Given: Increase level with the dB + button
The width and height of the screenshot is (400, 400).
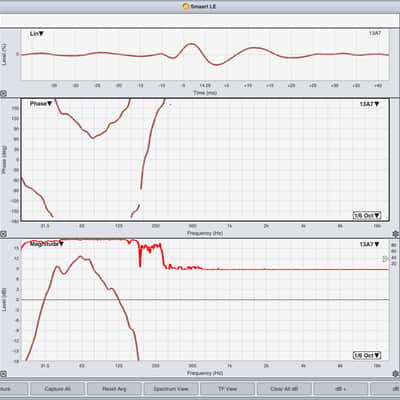Looking at the screenshot, I should [341, 389].
